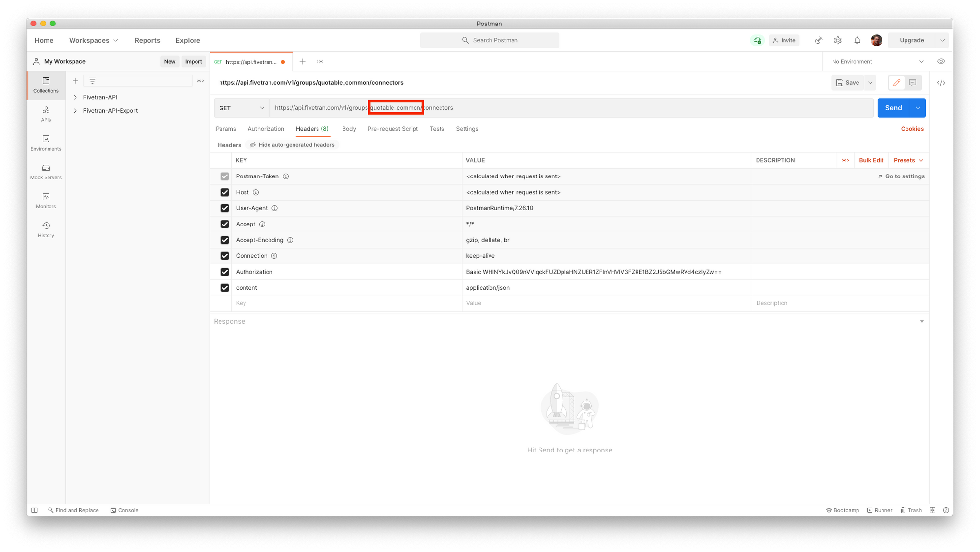Click the request URL input field
This screenshot has height=552, width=980.
click(571, 108)
